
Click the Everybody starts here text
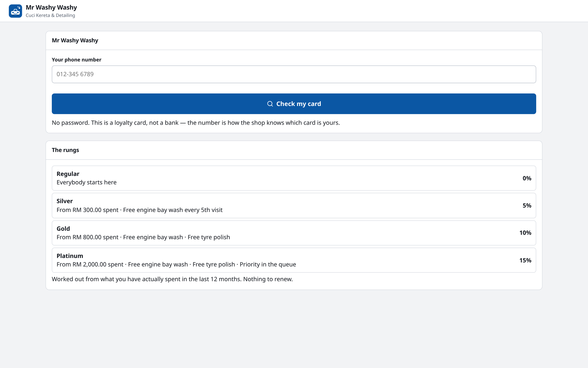86,183
